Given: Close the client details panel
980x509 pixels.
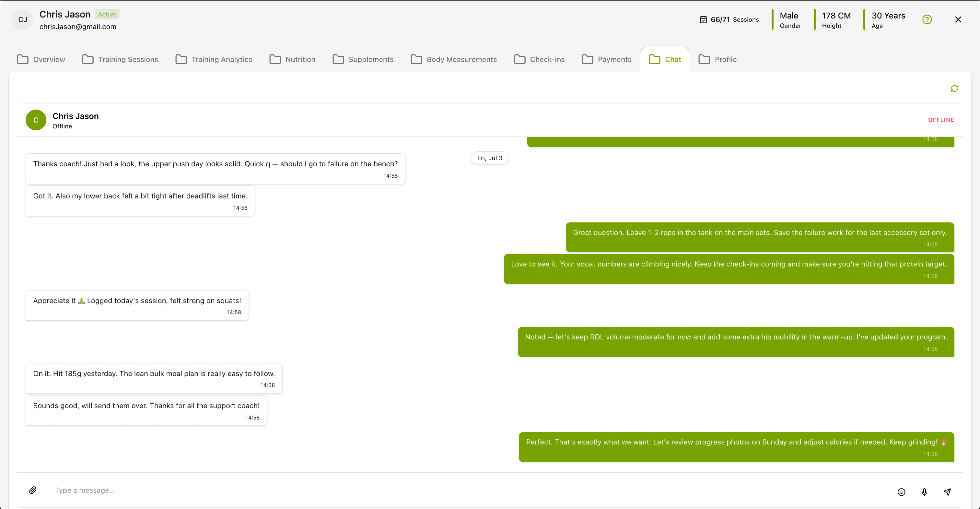Looking at the screenshot, I should (x=958, y=19).
